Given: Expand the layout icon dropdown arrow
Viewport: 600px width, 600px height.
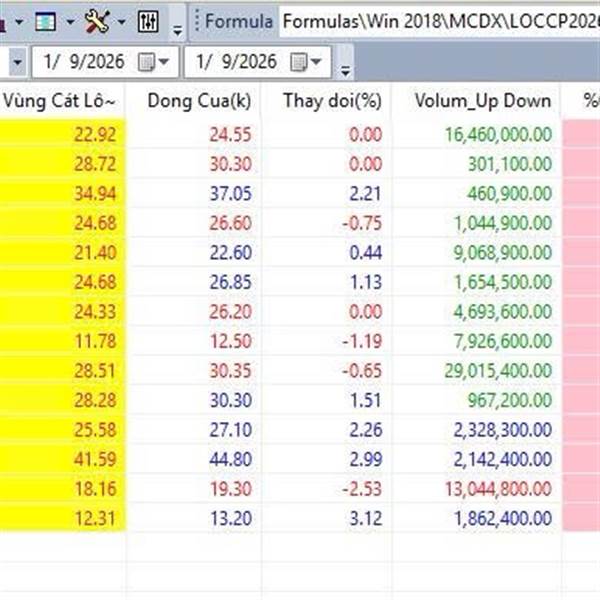Looking at the screenshot, I should (69, 21).
